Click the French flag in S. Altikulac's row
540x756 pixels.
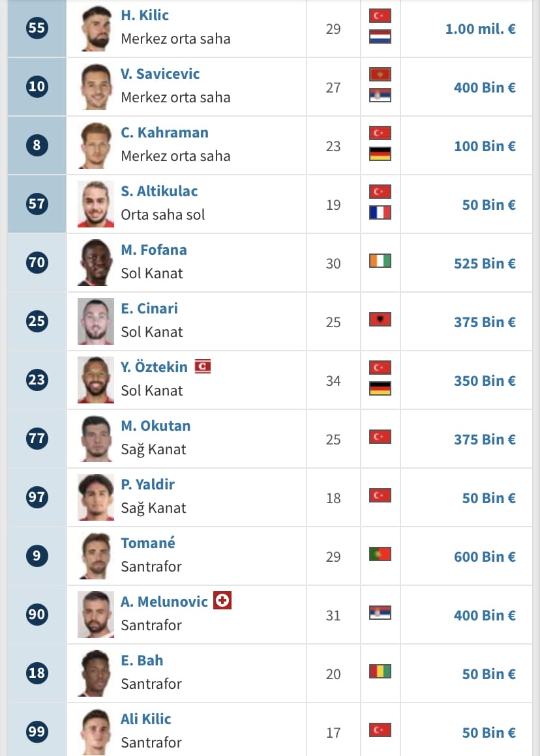tap(380, 212)
